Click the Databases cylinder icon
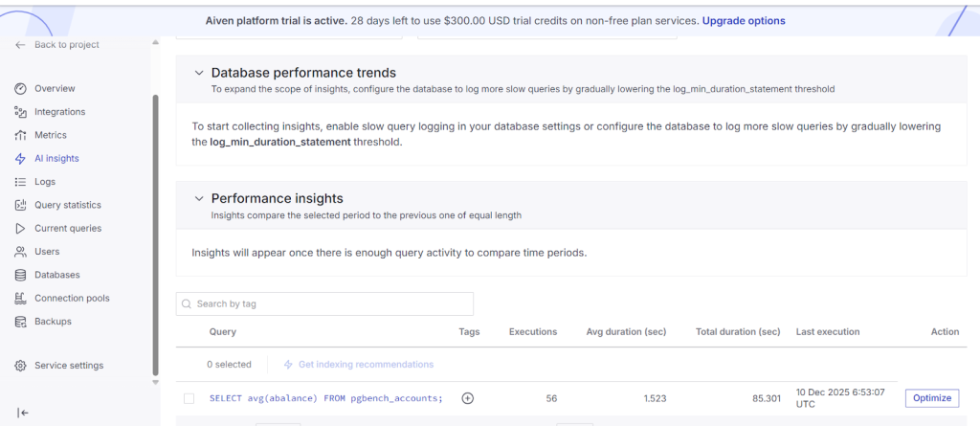980x426 pixels. tap(20, 275)
